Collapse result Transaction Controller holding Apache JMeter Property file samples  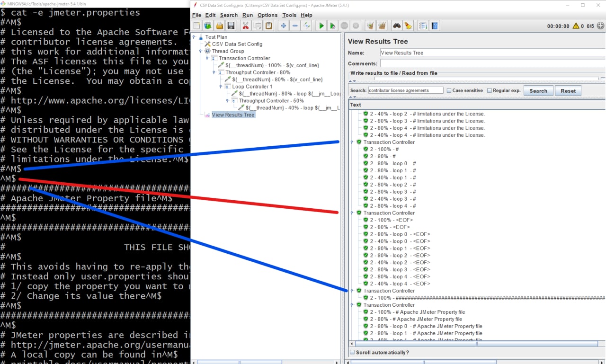point(352,305)
